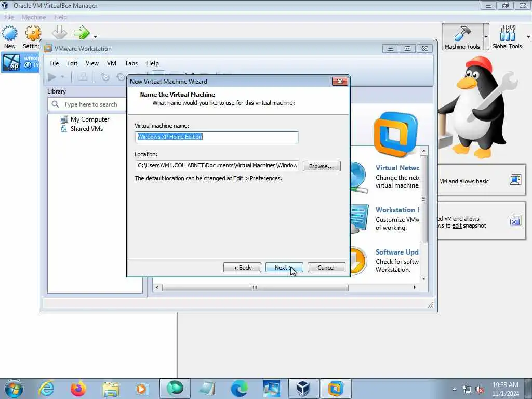This screenshot has height=399, width=532.
Task: Select My Computer in VMware Library
Action: (x=90, y=119)
